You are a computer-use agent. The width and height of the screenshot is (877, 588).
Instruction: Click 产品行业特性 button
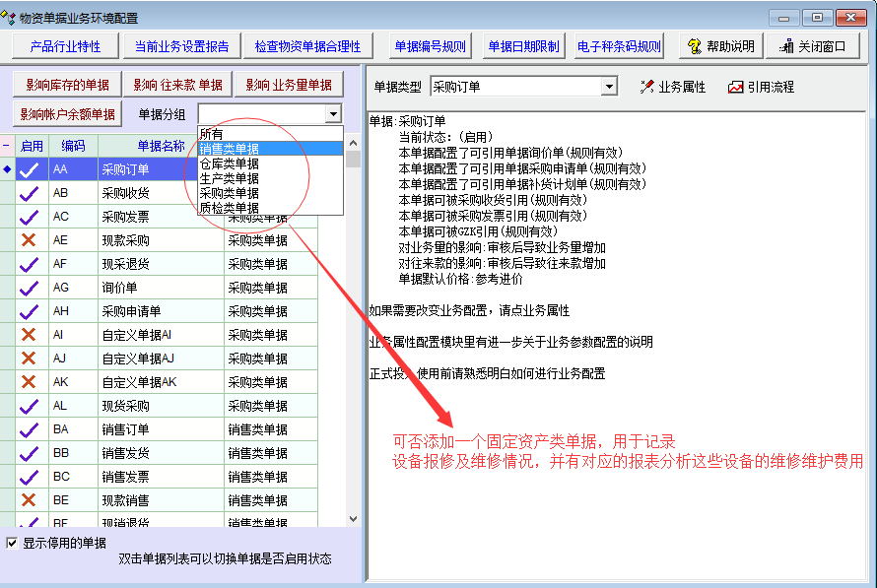tap(65, 46)
